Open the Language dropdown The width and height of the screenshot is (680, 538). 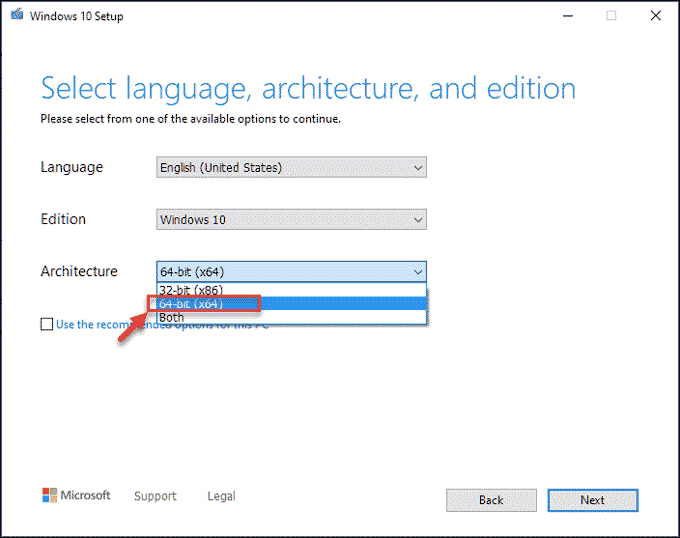(291, 167)
